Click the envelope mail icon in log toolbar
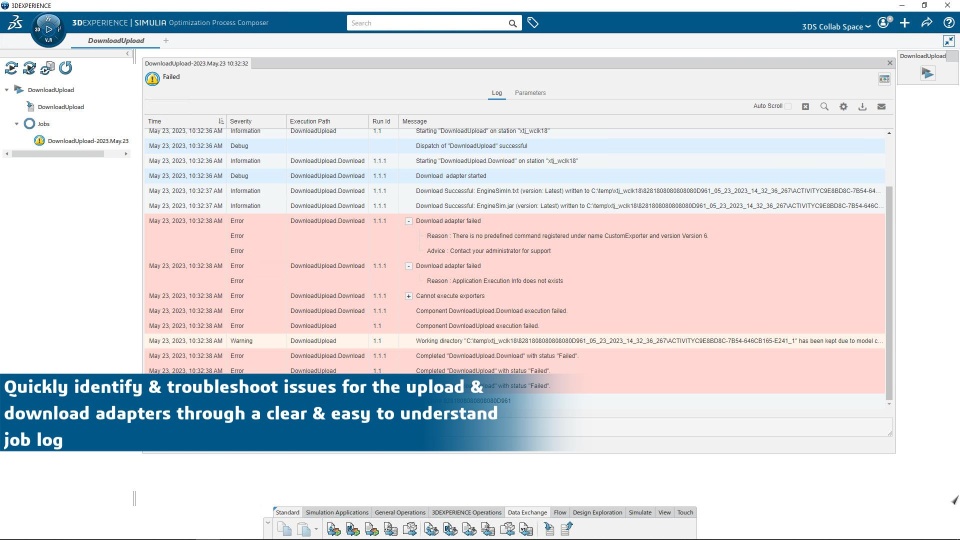 [881, 107]
